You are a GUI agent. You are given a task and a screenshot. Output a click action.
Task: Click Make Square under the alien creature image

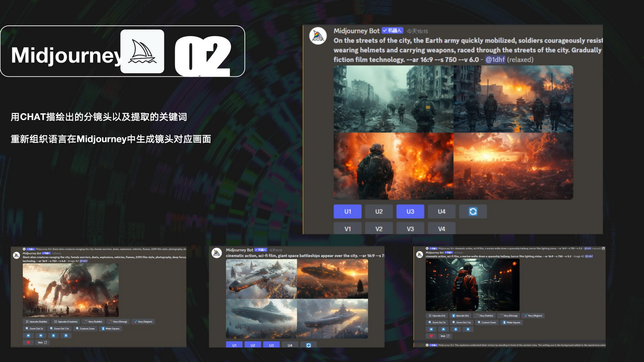coord(110,329)
